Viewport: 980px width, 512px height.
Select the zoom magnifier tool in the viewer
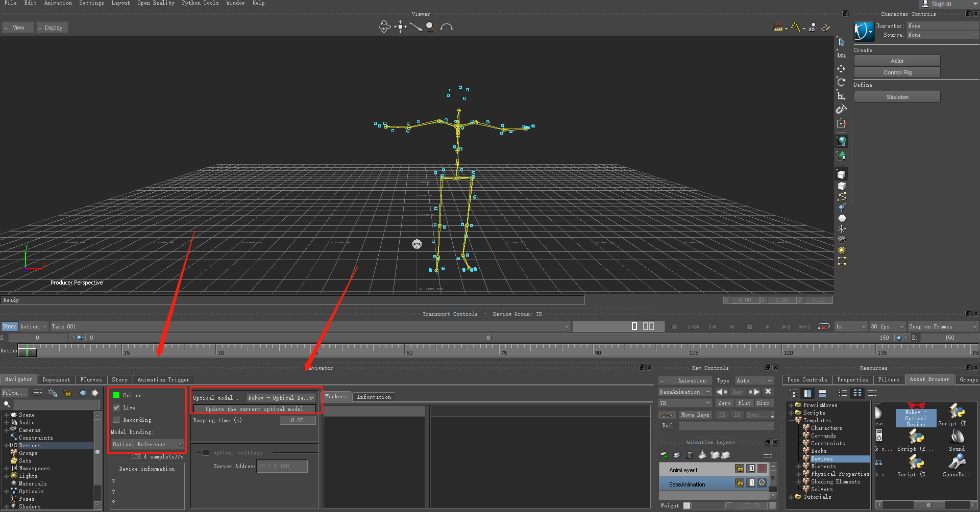click(431, 27)
